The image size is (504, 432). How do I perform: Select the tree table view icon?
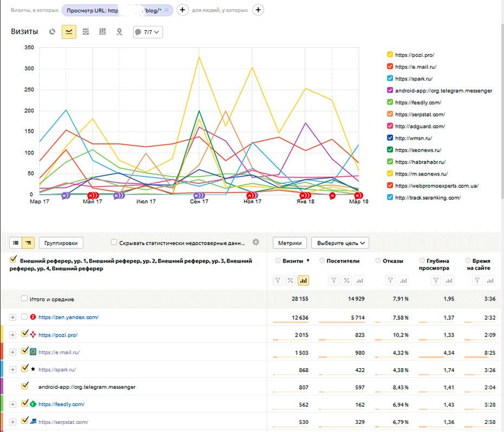tap(28, 243)
